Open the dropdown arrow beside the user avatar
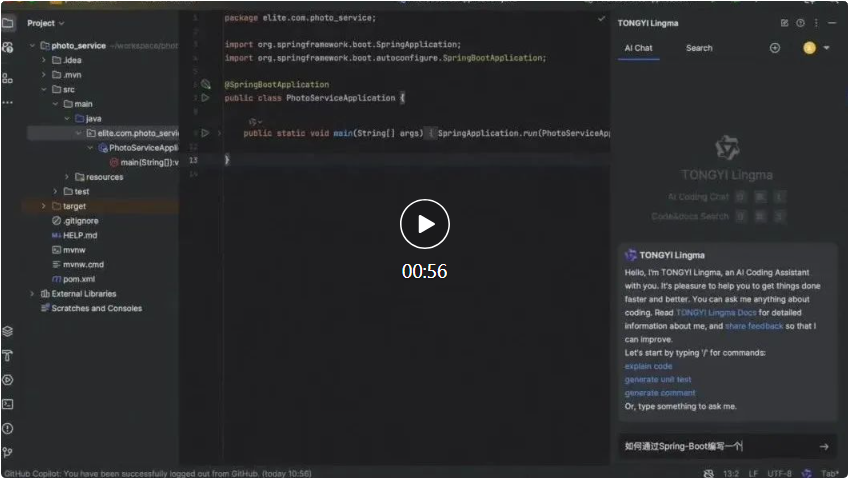The width and height of the screenshot is (849, 479). point(826,48)
